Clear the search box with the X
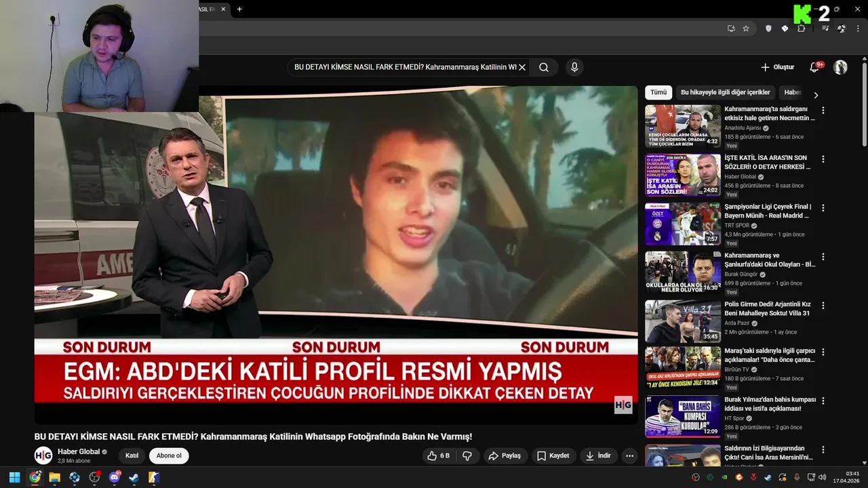The width and height of the screenshot is (868, 488). (522, 67)
